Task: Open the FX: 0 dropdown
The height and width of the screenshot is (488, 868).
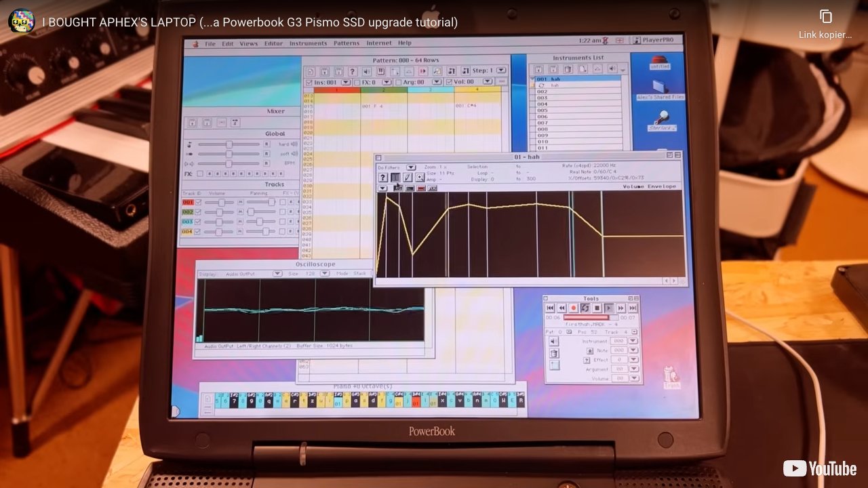Action: point(387,82)
